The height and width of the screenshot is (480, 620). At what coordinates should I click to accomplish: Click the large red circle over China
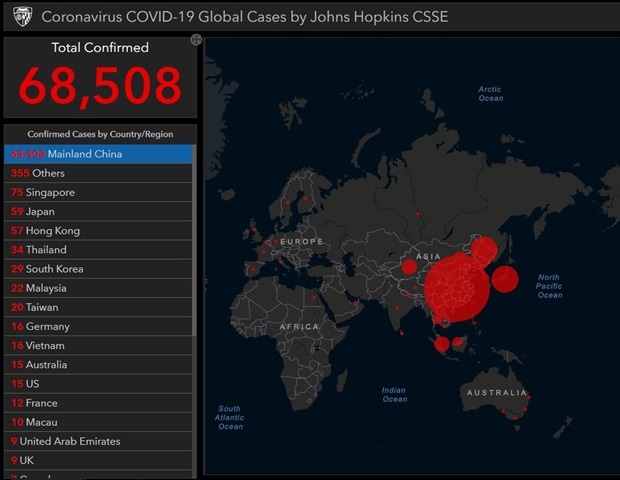pos(460,288)
